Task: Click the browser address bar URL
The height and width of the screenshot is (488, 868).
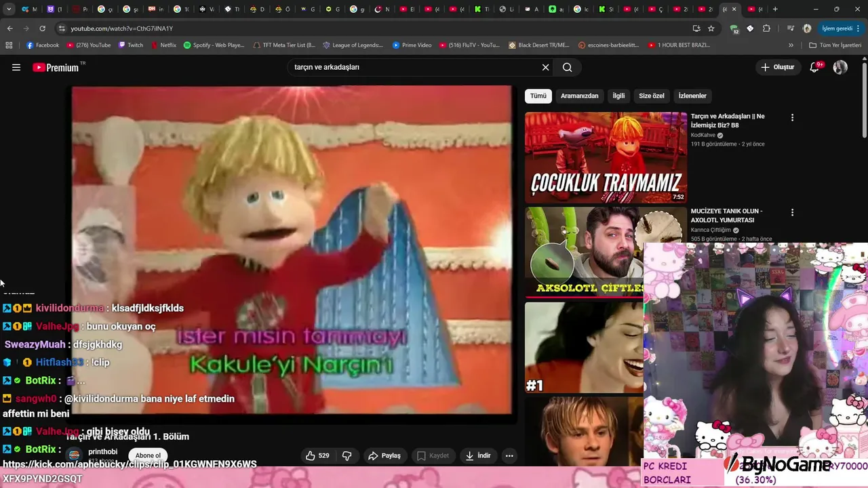Action: (122, 28)
